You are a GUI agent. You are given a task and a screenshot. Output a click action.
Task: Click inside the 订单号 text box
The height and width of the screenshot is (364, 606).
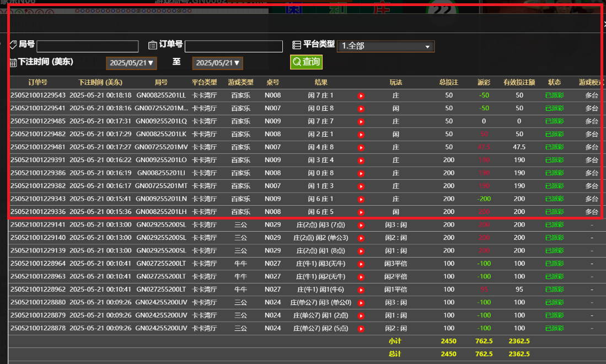pyautogui.click(x=234, y=46)
